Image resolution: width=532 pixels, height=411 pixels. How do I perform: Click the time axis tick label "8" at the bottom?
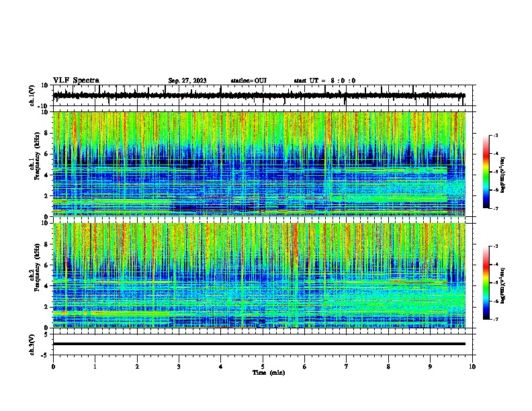(x=388, y=367)
